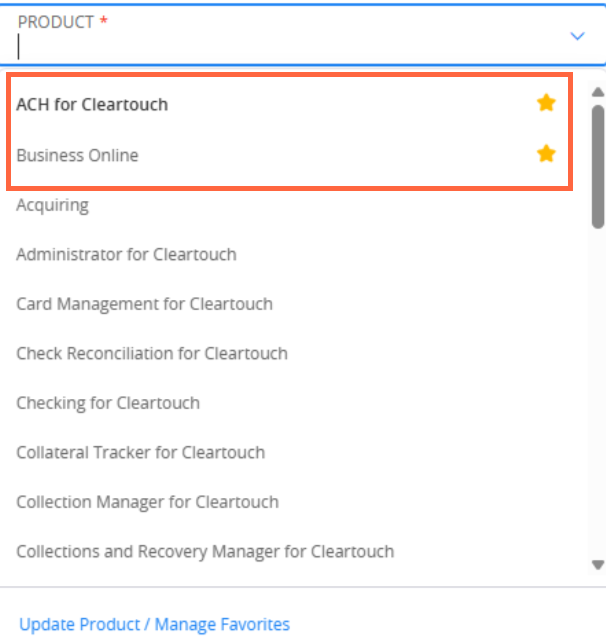Choose Acquiring from the product list
606x643 pixels.
[52, 205]
